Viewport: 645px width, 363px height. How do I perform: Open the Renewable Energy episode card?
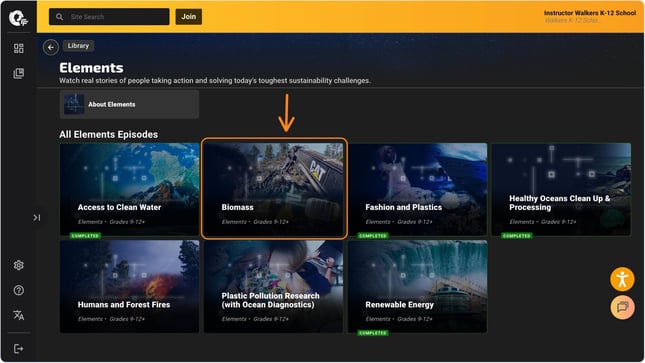418,286
